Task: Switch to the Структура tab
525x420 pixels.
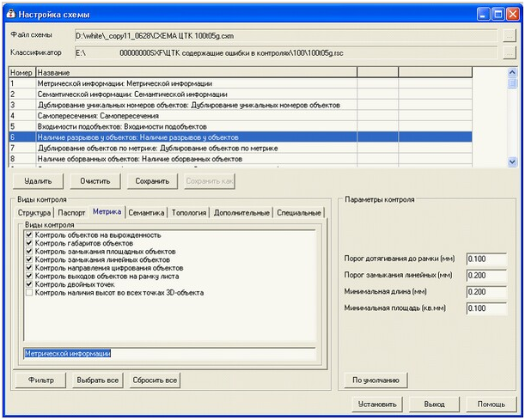Action: pyautogui.click(x=35, y=212)
